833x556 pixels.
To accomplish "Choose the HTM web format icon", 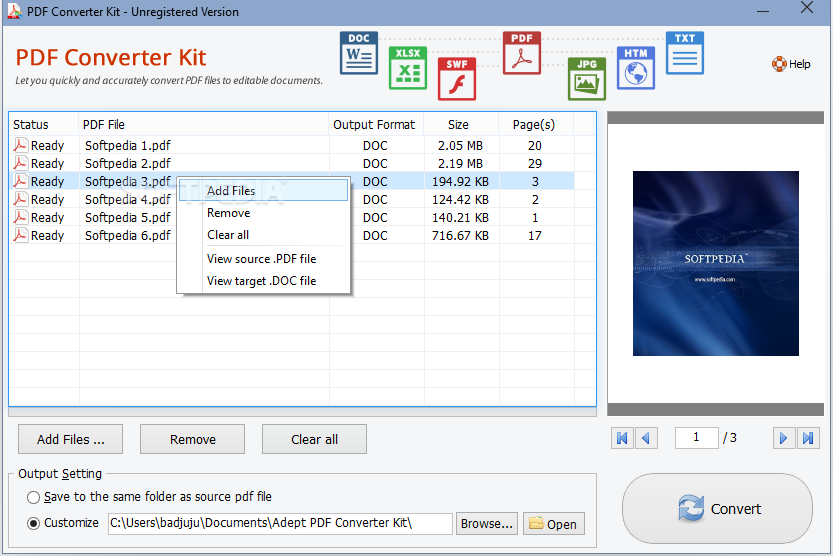I will pyautogui.click(x=635, y=68).
